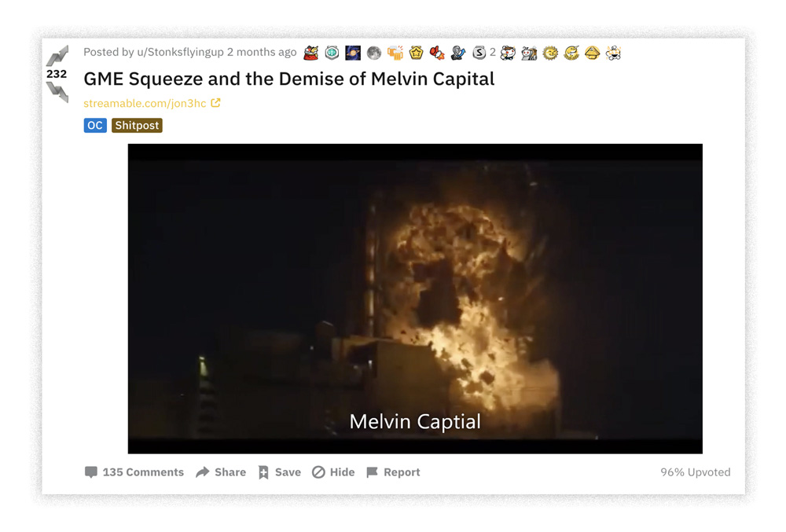Viewport: 786px width, 532px height.
Task: Click the first red award badge
Action: click(x=311, y=53)
